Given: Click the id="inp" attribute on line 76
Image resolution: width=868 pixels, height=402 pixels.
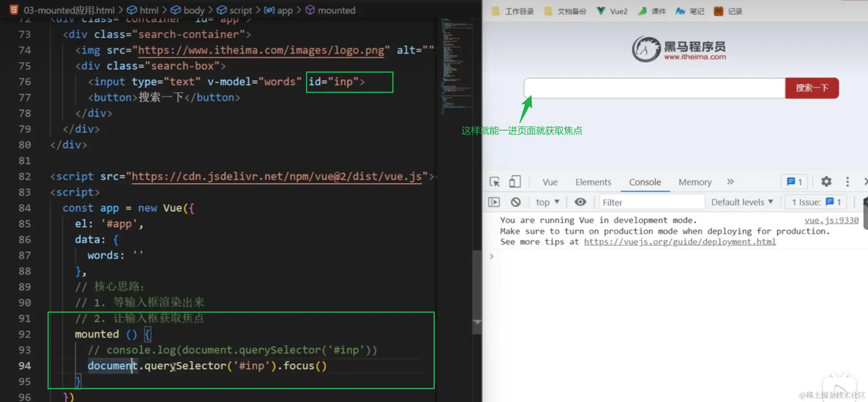Looking at the screenshot, I should pos(334,81).
